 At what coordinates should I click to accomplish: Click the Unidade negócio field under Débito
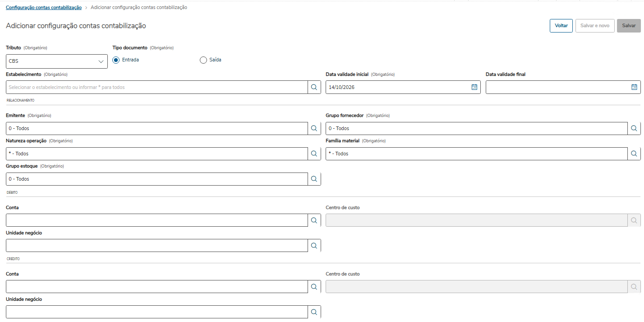157,245
